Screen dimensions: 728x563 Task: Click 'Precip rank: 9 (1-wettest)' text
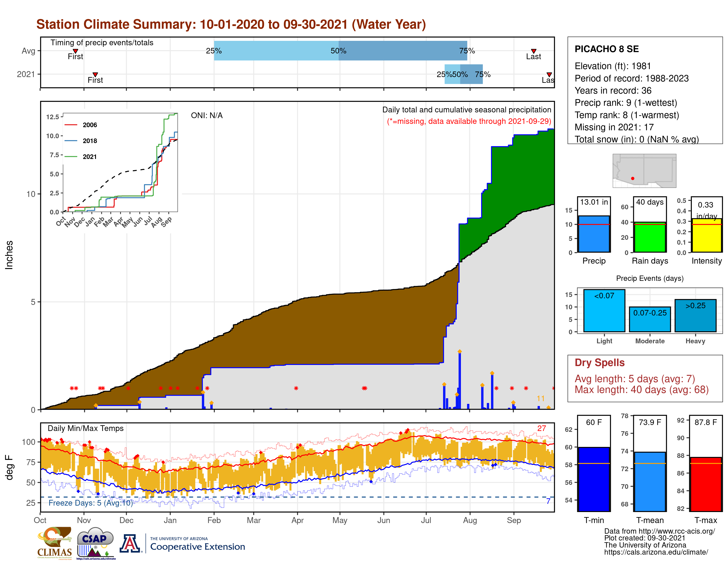pyautogui.click(x=626, y=103)
